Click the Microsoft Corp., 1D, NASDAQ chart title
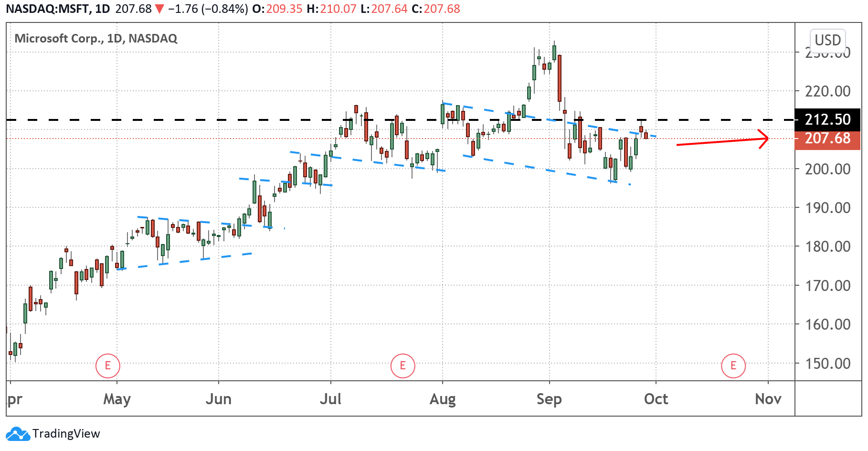 96,38
